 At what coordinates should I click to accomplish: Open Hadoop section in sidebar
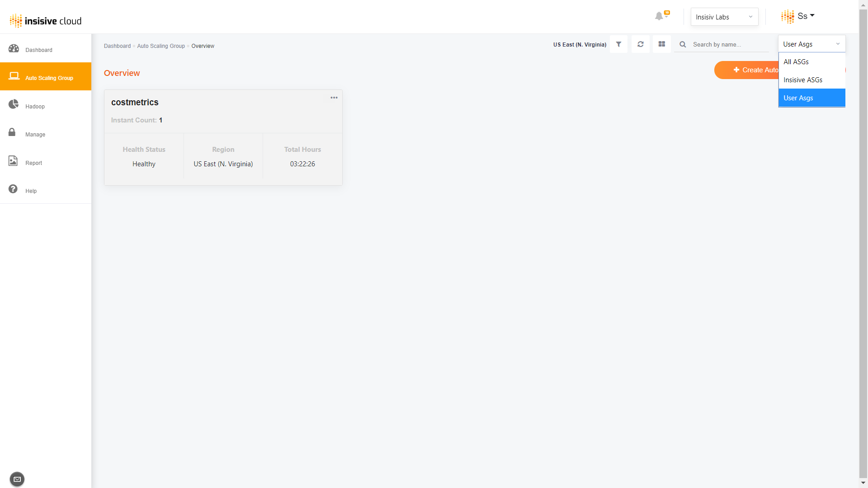(35, 106)
